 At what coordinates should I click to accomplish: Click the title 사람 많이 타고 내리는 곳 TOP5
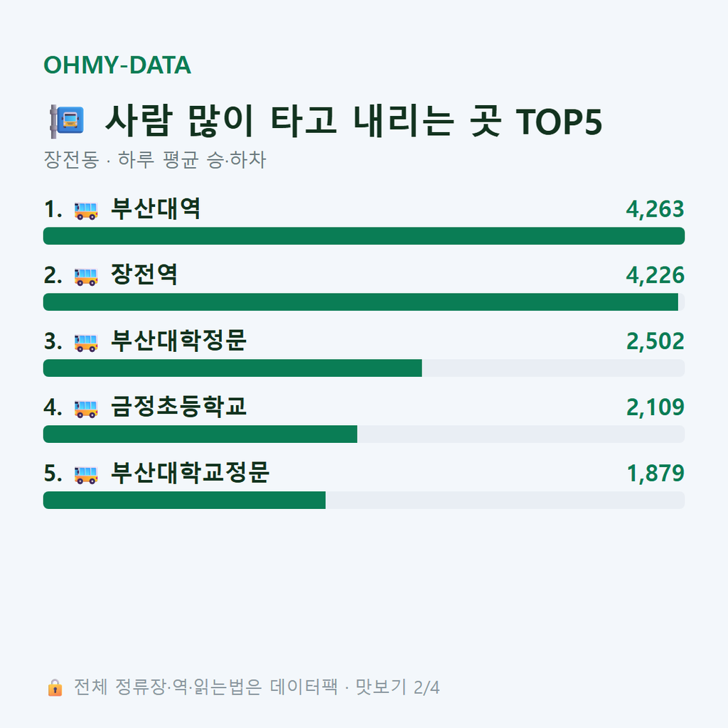pyautogui.click(x=354, y=121)
